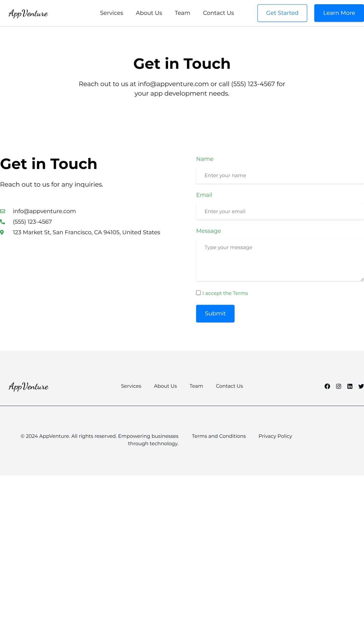Select Contact Us in the footer menu
Screen dimensions: 364x635
pyautogui.click(x=230, y=386)
